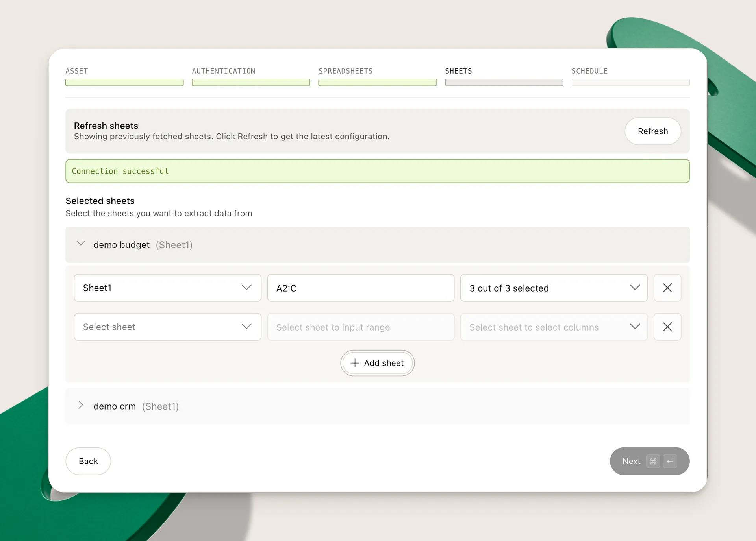Screen dimensions: 756x541
Task: Remove the Sheet1 row with the X icon
Action: point(667,288)
